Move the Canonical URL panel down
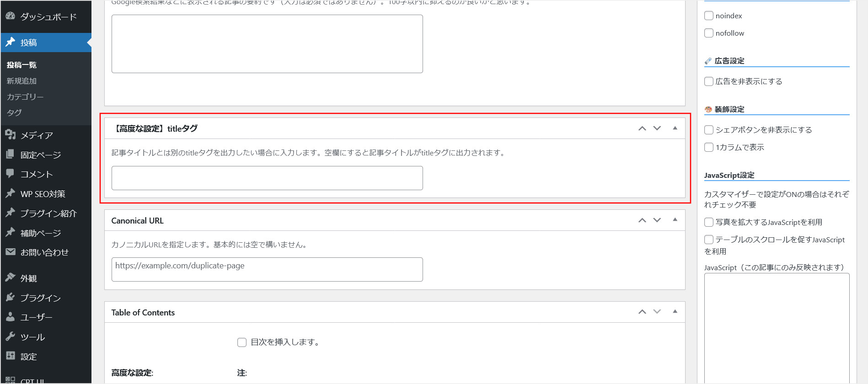Image resolution: width=868 pixels, height=384 pixels. pyautogui.click(x=657, y=220)
